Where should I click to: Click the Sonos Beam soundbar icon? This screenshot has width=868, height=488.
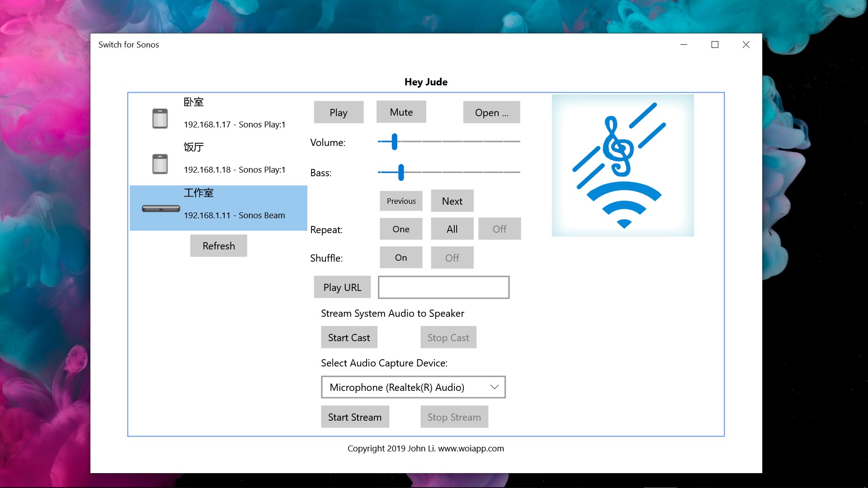pos(160,208)
